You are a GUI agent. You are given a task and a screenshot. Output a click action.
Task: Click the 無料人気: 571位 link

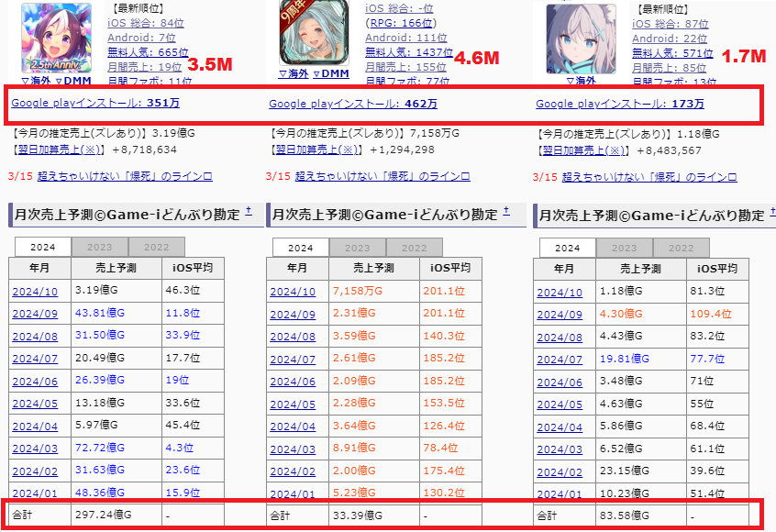click(x=672, y=53)
